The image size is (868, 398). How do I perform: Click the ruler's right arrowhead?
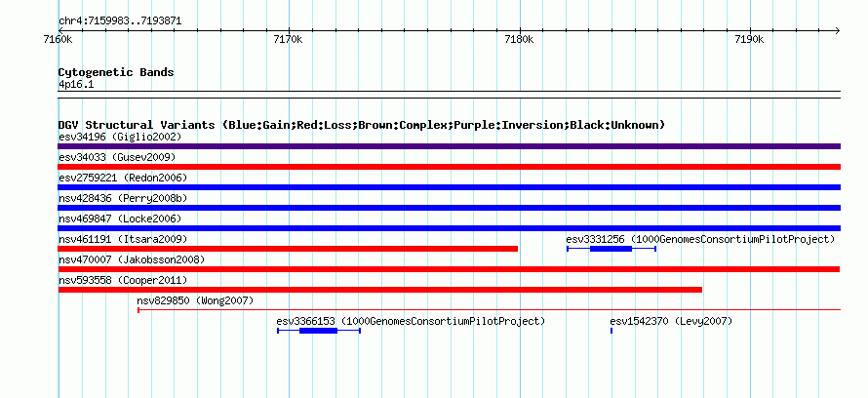click(837, 31)
